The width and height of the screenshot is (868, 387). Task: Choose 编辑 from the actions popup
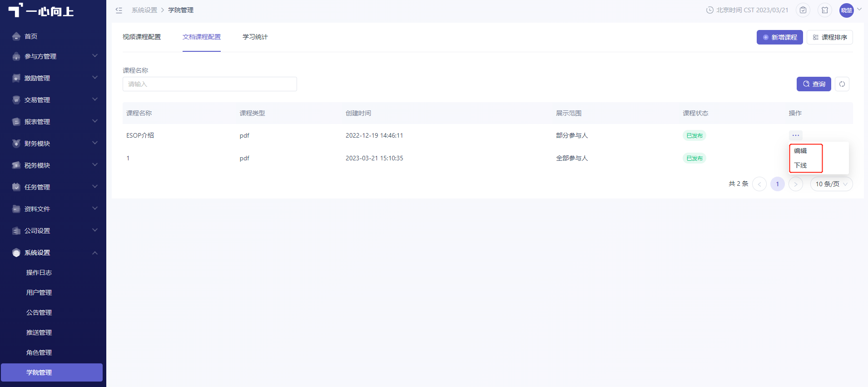800,151
